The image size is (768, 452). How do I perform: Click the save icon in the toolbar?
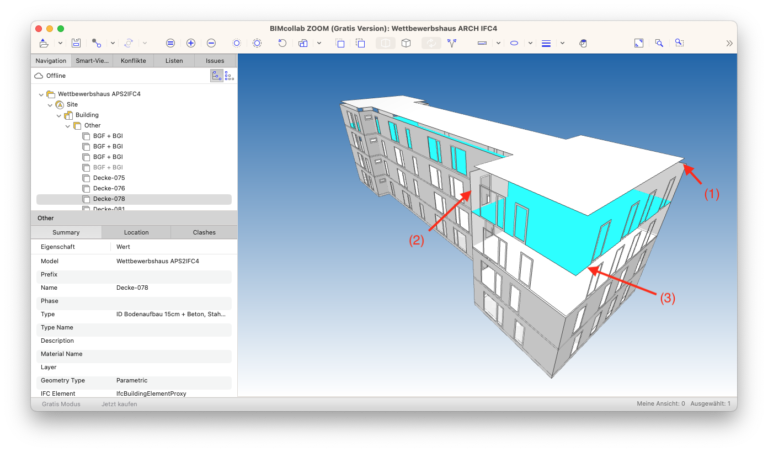coord(76,43)
